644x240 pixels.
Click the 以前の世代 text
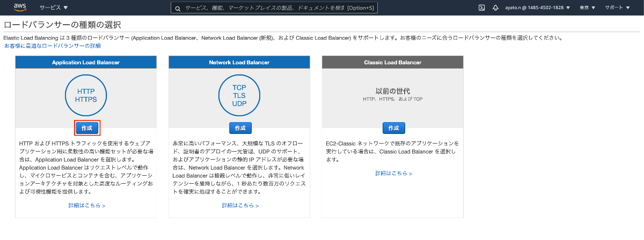click(x=393, y=91)
